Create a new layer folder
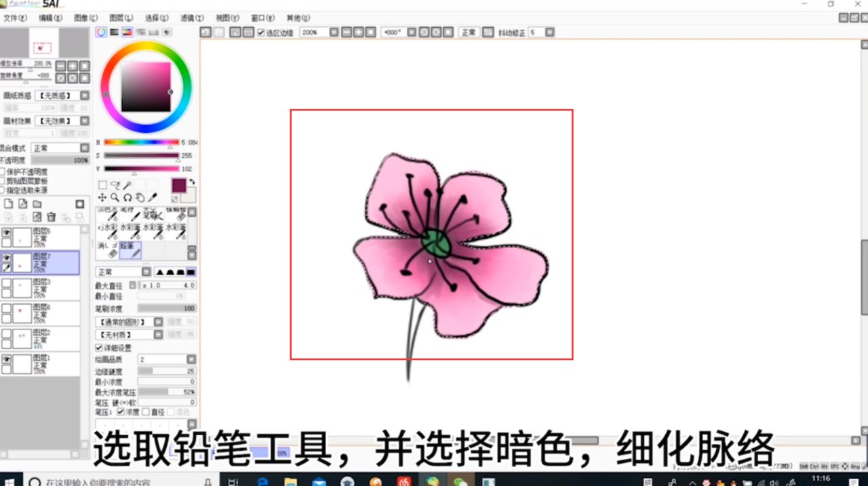The height and width of the screenshot is (486, 868). point(37,204)
